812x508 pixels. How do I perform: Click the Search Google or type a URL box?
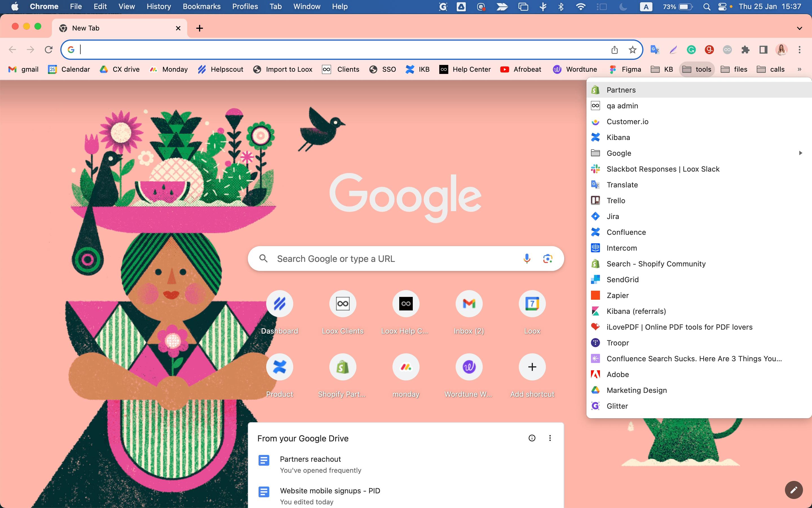tap(406, 258)
